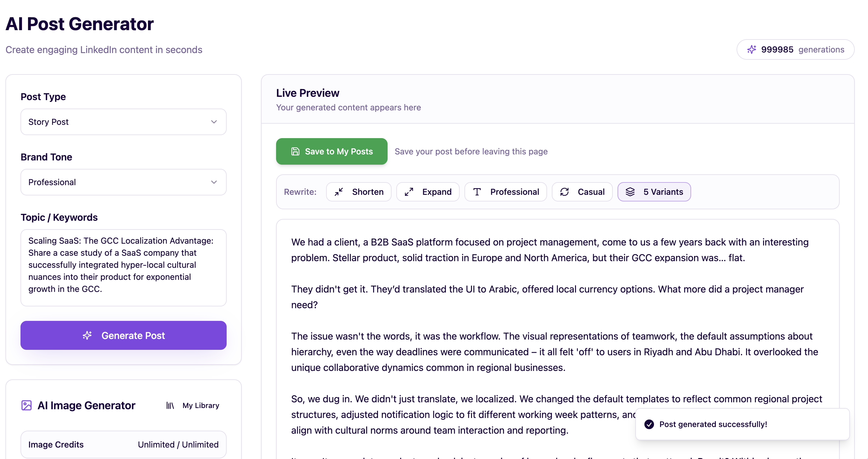Screen dimensions: 868x459
Task: Select the Professional rewrite text icon
Action: [477, 192]
